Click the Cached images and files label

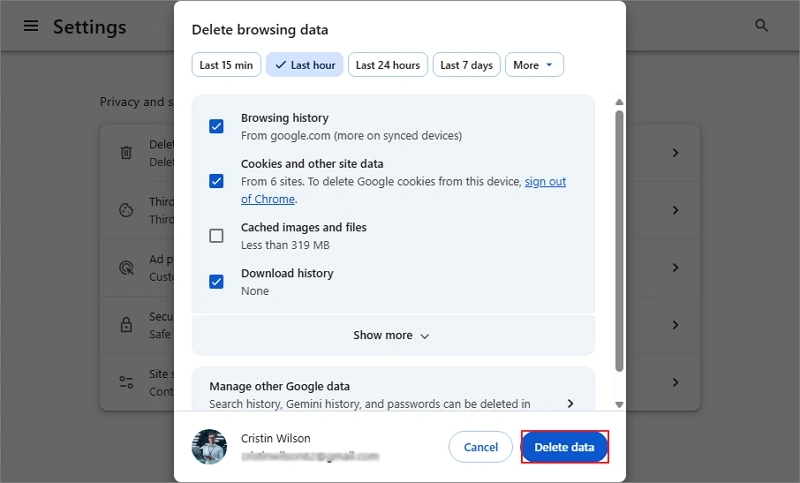tap(304, 227)
